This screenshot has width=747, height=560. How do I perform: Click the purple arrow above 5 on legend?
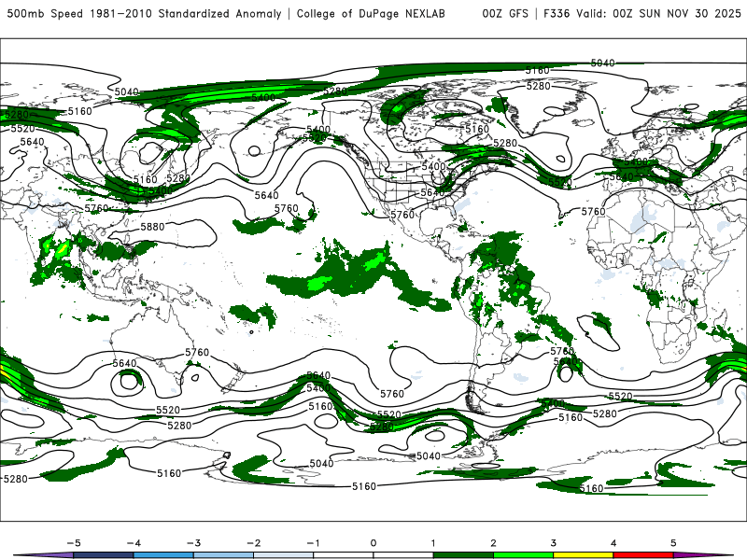point(704,555)
